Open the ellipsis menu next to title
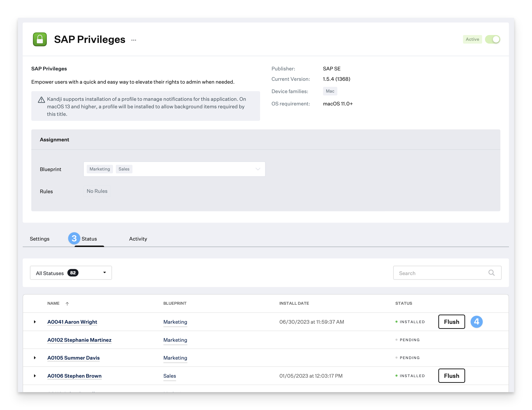532x410 pixels. coord(134,40)
